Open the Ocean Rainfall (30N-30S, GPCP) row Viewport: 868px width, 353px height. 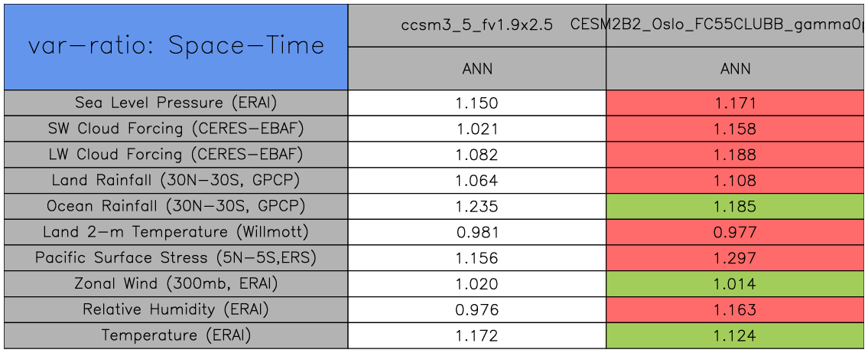[x=176, y=207]
